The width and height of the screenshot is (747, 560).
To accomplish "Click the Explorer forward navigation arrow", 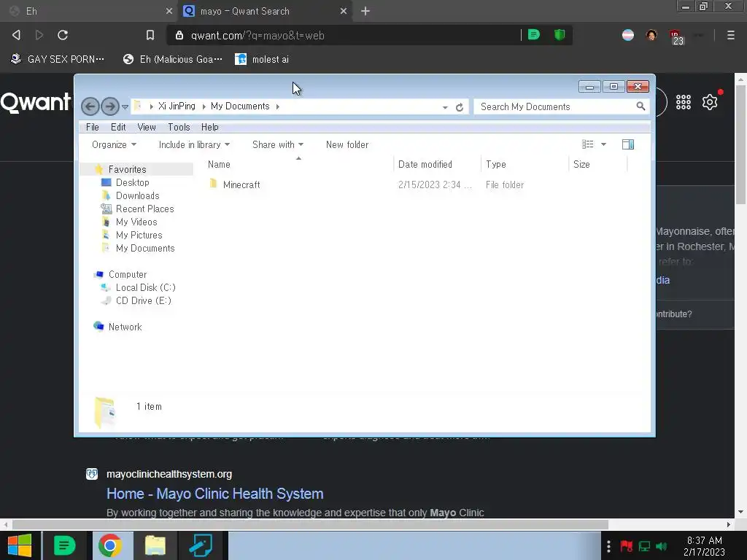I will (x=110, y=106).
